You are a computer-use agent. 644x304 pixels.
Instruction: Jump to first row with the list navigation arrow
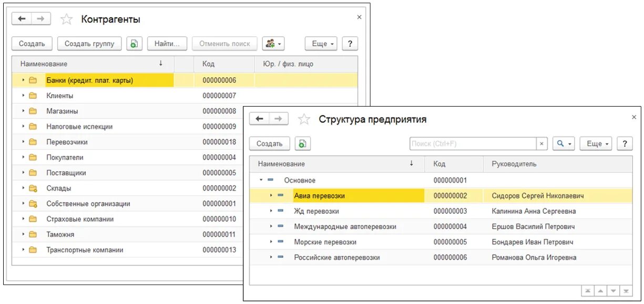tap(588, 290)
